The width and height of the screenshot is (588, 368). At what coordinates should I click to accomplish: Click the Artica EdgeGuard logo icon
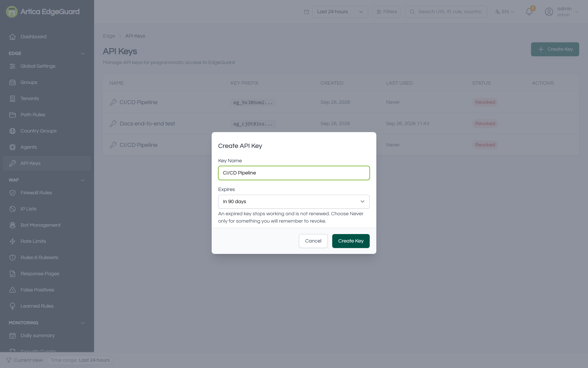click(x=12, y=12)
